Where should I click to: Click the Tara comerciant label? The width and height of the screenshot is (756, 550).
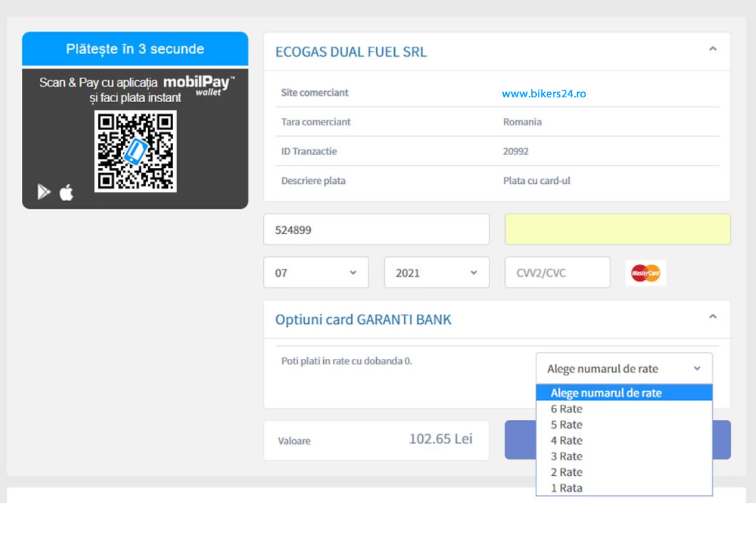coord(316,122)
